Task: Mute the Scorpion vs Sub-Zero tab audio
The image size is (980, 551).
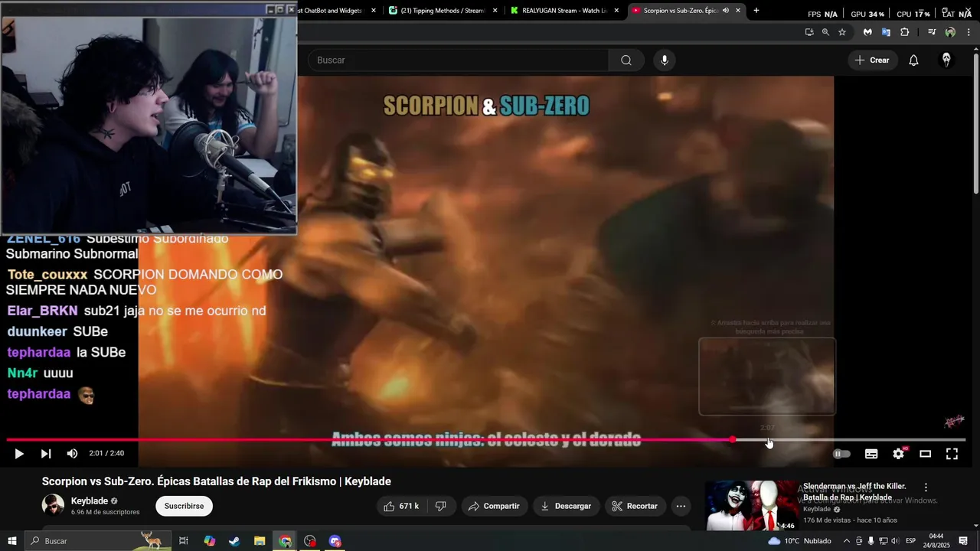Action: 725,11
